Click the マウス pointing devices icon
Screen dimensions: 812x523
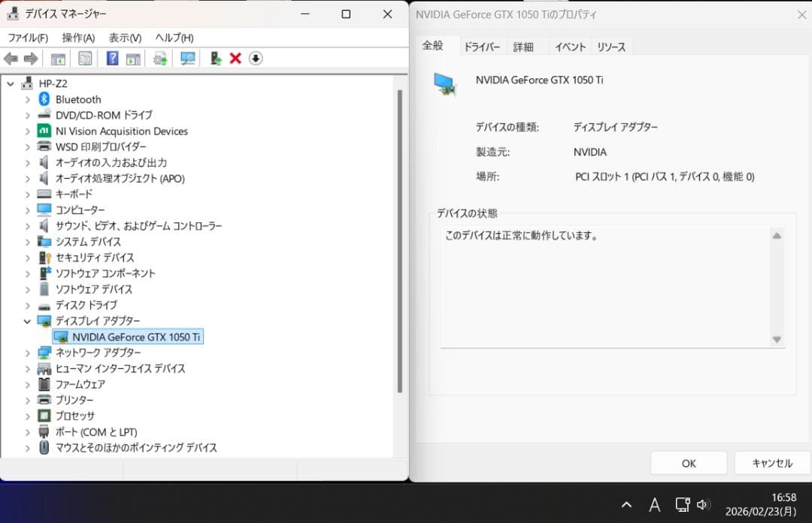44,447
